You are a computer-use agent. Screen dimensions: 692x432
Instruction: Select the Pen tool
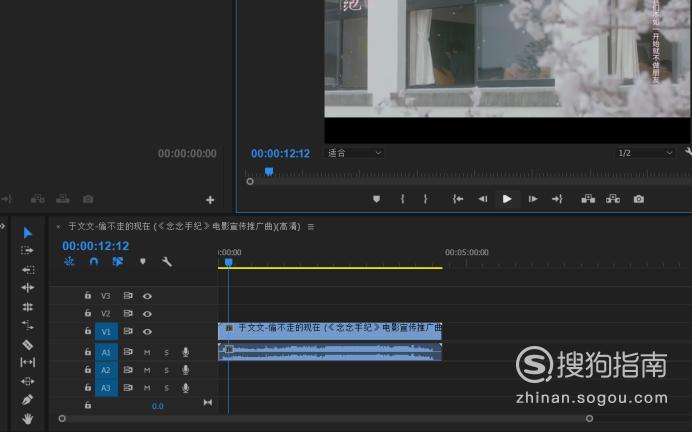pyautogui.click(x=27, y=400)
